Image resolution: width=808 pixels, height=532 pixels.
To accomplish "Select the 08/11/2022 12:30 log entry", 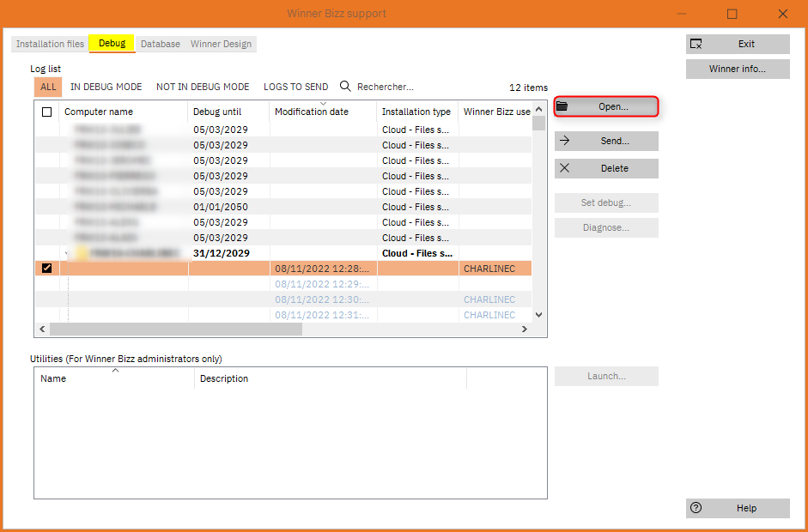I will pyautogui.click(x=283, y=299).
